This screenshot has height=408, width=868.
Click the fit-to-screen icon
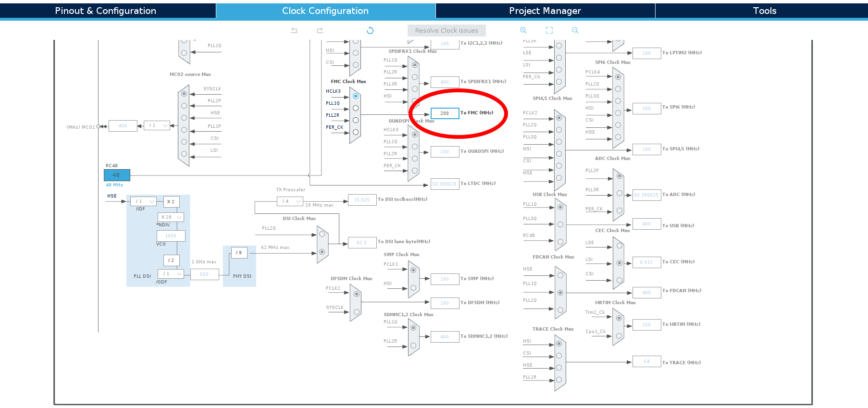coord(549,30)
